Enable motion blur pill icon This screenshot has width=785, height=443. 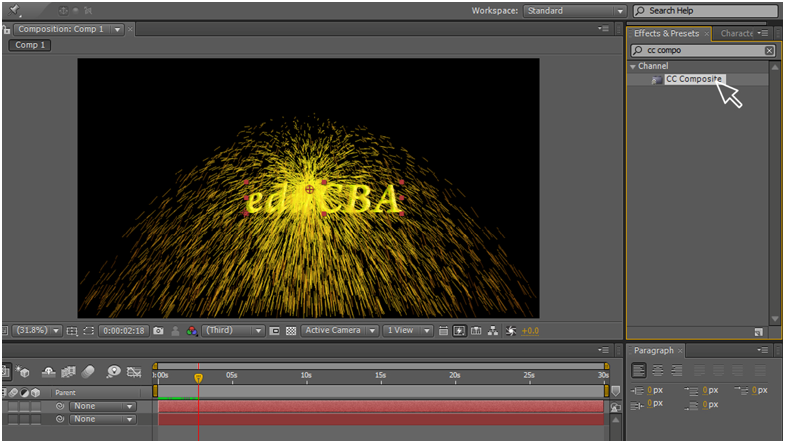tap(88, 371)
